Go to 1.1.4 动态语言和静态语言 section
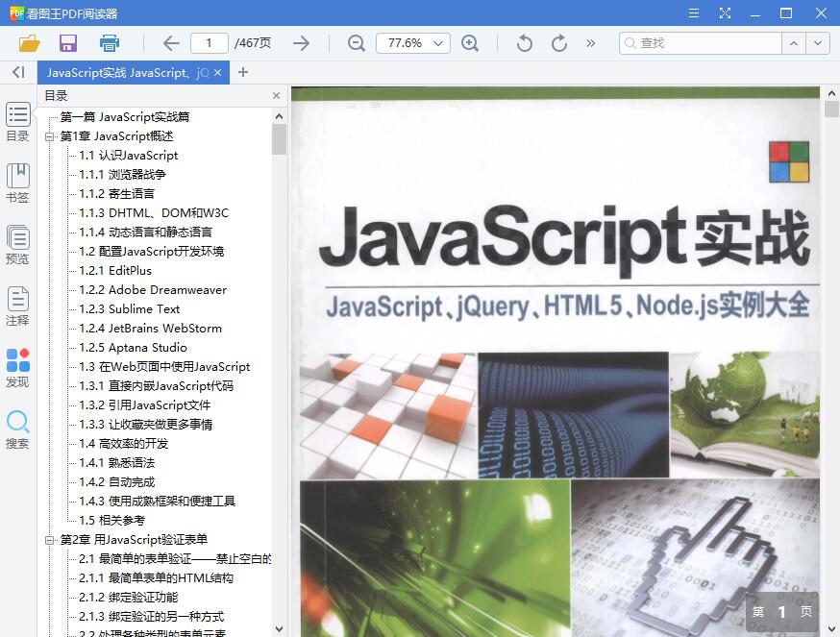Viewport: 840px width, 637px height. pos(146,233)
